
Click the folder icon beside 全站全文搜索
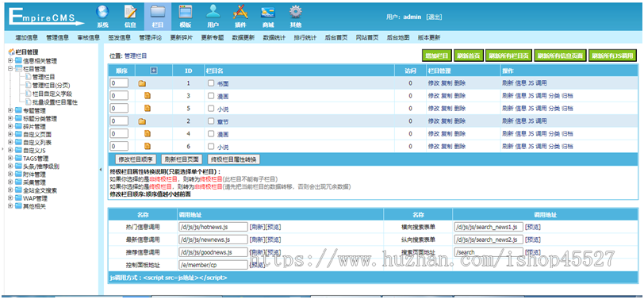point(18,190)
